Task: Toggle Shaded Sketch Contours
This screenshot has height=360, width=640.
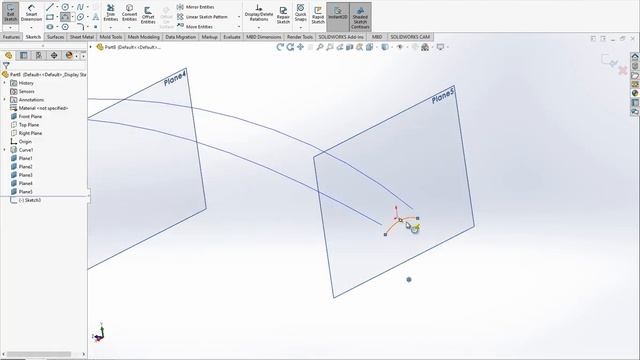Action: 360,17
